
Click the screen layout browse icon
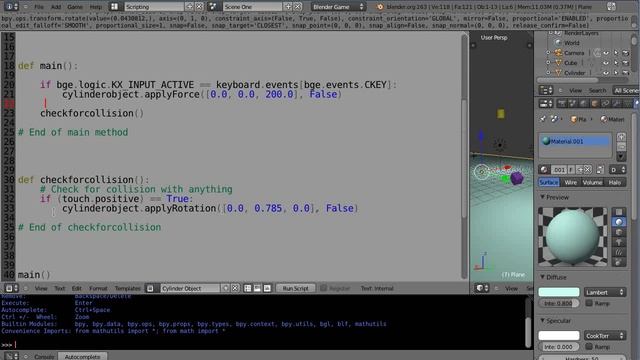[115, 7]
